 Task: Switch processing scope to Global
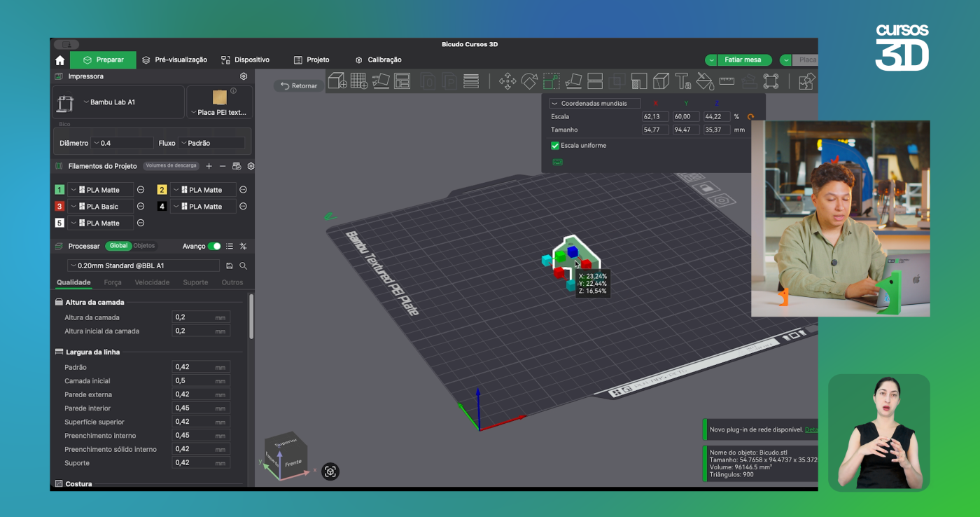(x=118, y=246)
